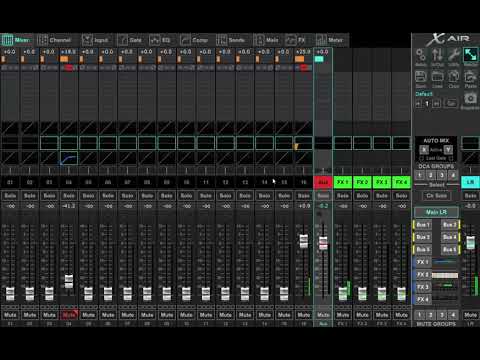Click the Aux channel fader handle
480x360 pixels.
click(323, 243)
